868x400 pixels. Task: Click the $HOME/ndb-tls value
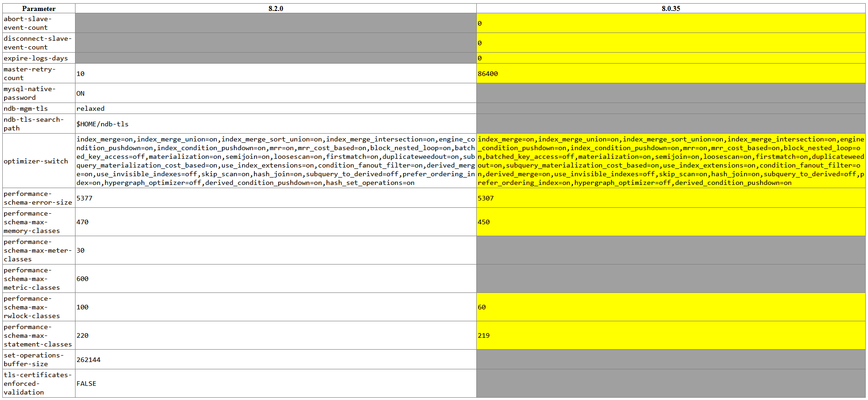[x=102, y=124]
